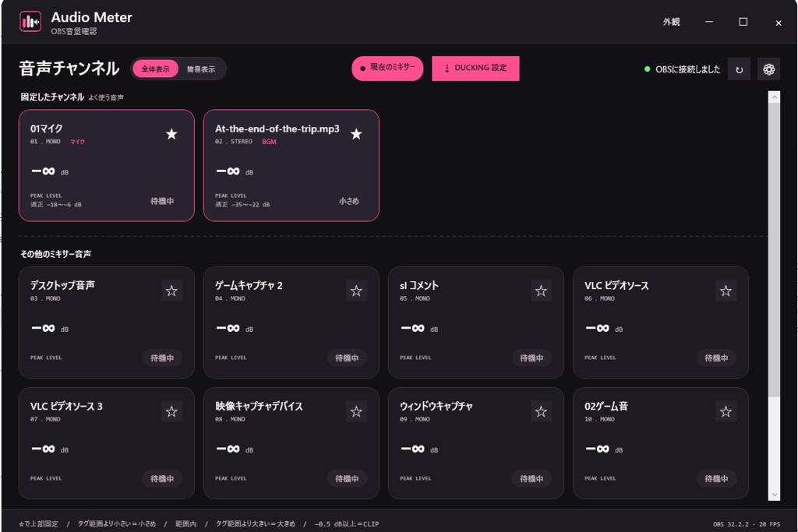Image resolution: width=798 pixels, height=532 pixels.
Task: Star the VLC ビデオソース channel
Action: coord(726,291)
